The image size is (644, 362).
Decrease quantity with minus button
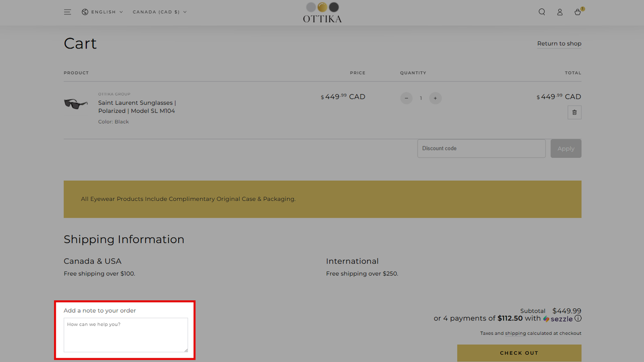(406, 98)
